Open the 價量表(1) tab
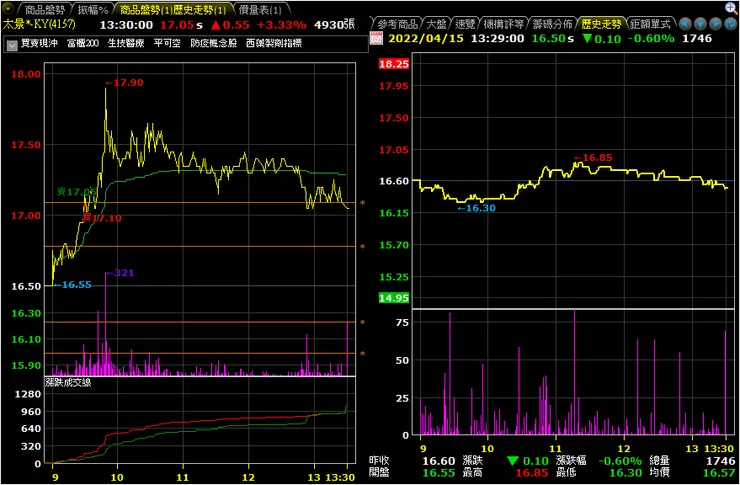The image size is (740, 485). 260,9
